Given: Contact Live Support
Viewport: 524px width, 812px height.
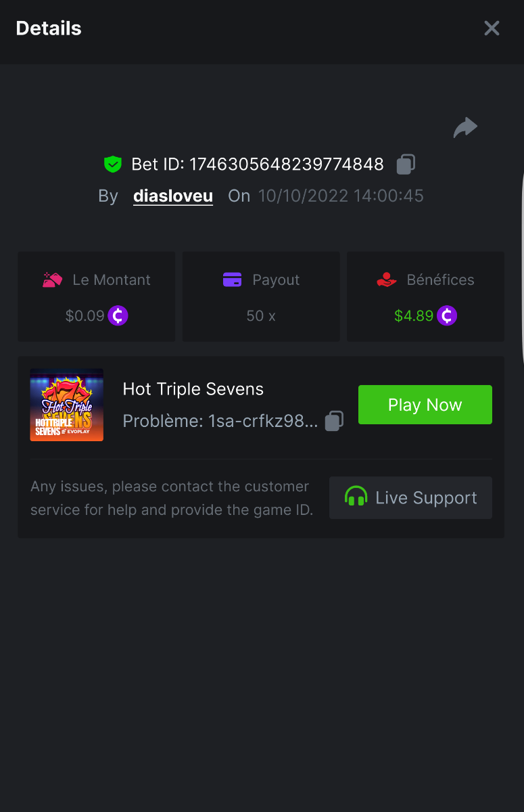Looking at the screenshot, I should click(x=410, y=498).
